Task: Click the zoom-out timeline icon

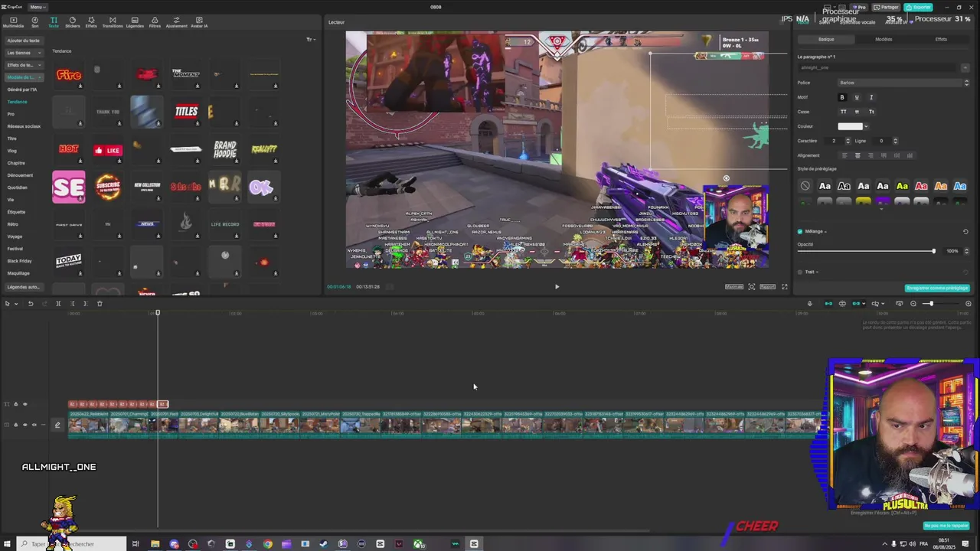Action: point(913,304)
